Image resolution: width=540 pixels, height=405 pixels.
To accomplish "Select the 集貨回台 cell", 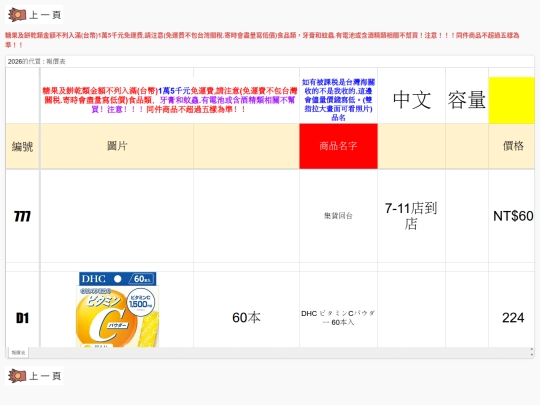I will [x=338, y=216].
